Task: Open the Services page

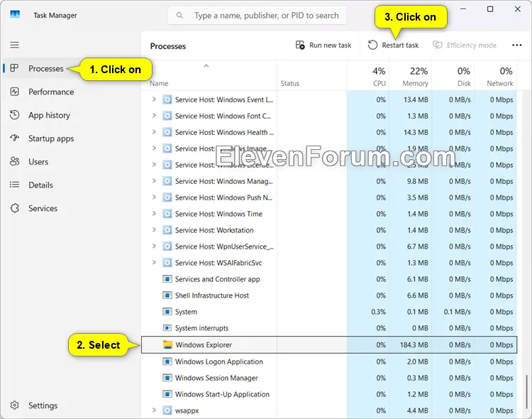Action: coord(43,208)
